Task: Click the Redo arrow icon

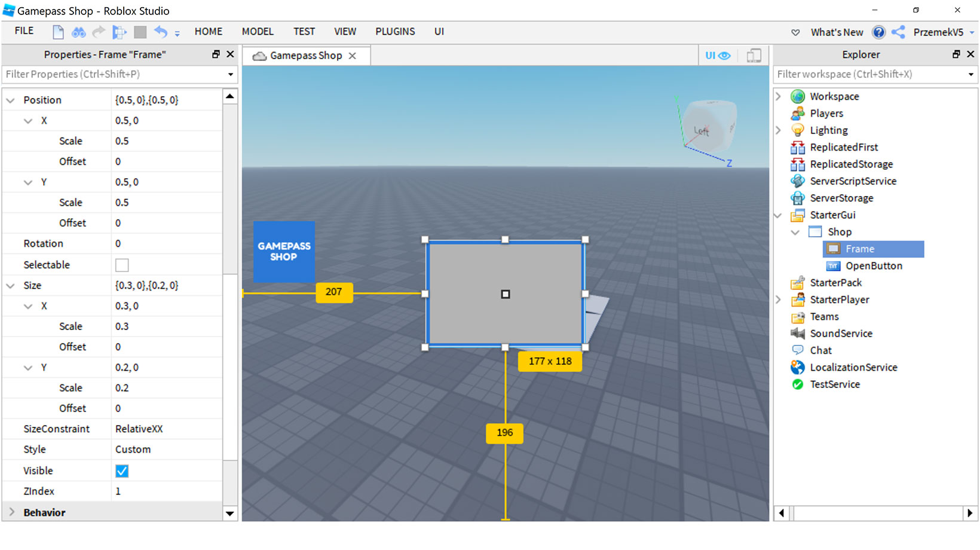Action: tap(99, 32)
